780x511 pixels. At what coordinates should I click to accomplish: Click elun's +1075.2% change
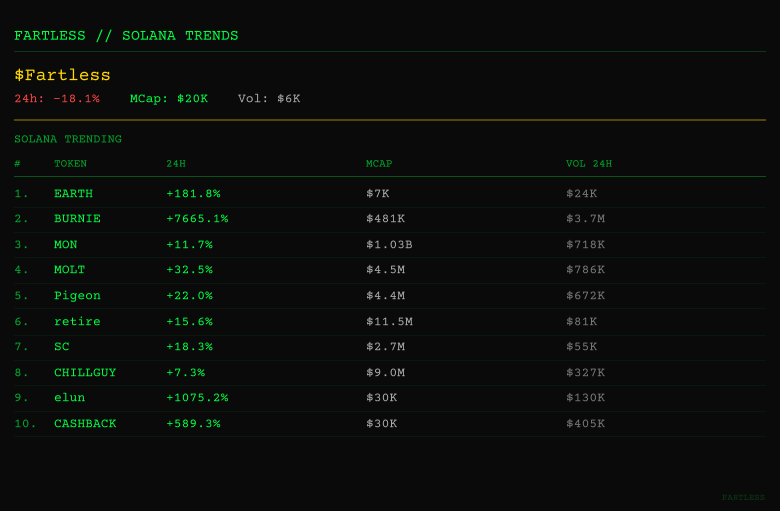point(197,397)
